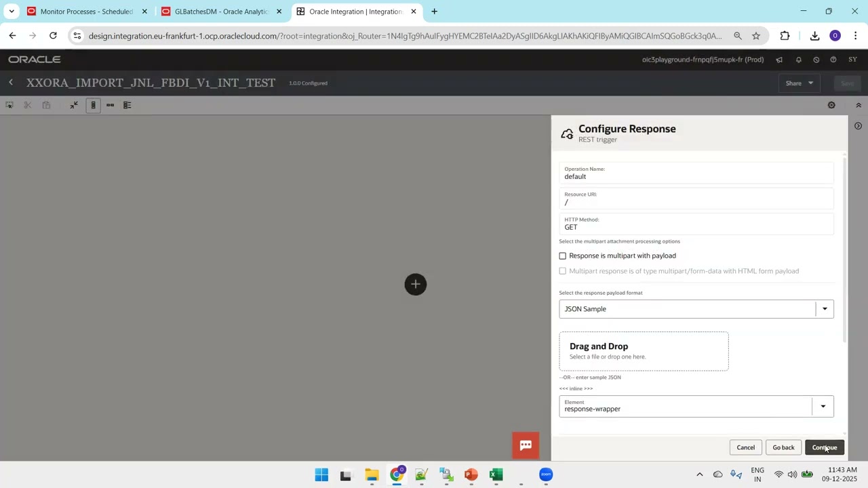Image resolution: width=868 pixels, height=488 pixels.
Task: Open the browser tab search chevron
Action: click(12, 12)
